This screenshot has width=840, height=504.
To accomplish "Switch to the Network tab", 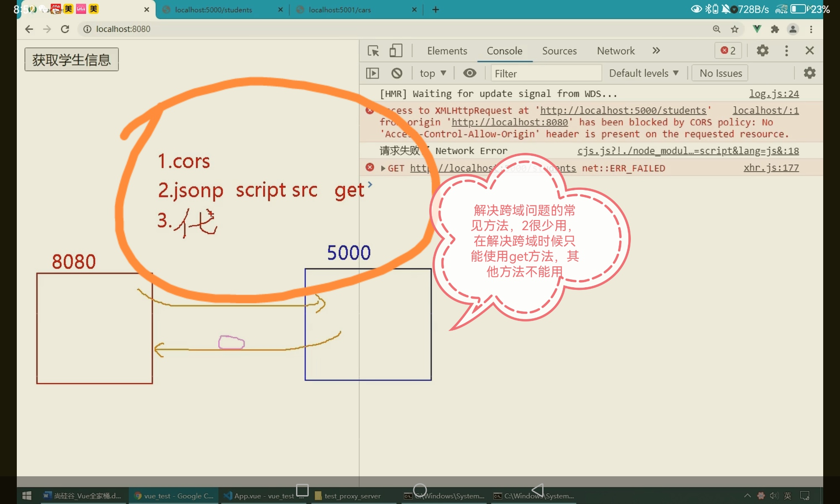I will [616, 51].
